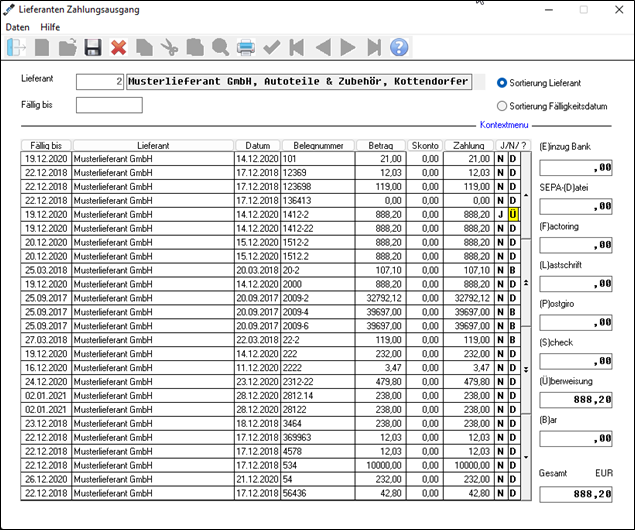This screenshot has width=635, height=530.
Task: Jump to last record arrow icon
Action: tap(374, 47)
